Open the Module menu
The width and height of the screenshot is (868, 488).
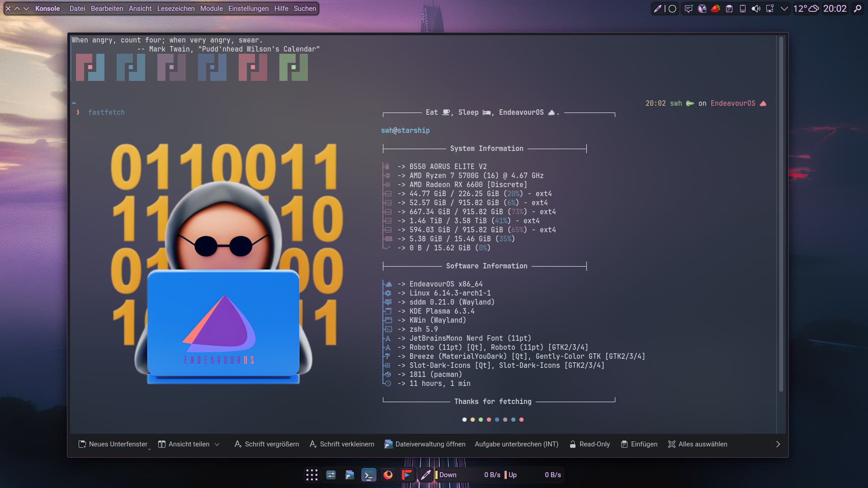click(x=212, y=9)
